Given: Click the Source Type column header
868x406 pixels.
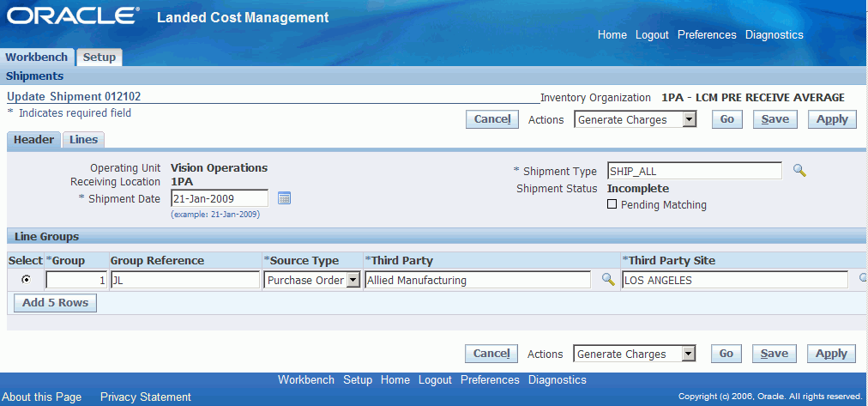Looking at the screenshot, I should pos(302,260).
